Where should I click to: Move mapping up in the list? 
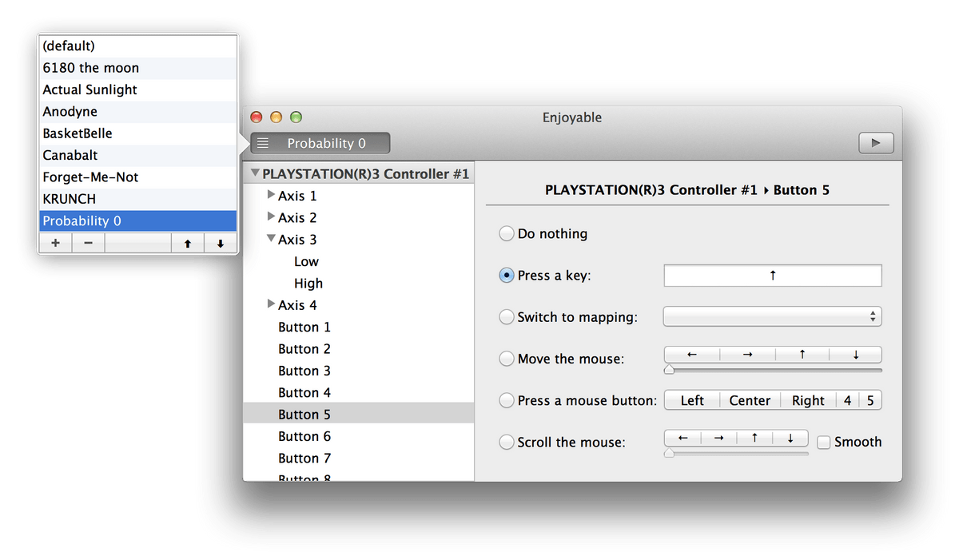coord(187,244)
